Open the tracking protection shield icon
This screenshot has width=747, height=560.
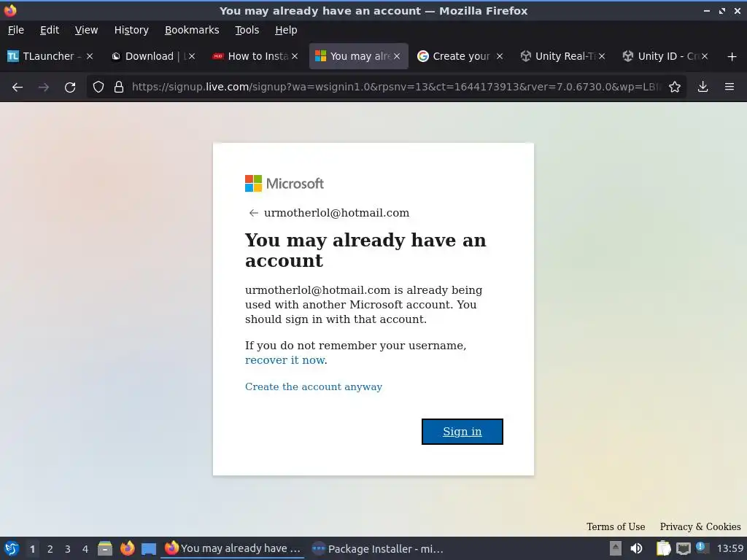(98, 87)
